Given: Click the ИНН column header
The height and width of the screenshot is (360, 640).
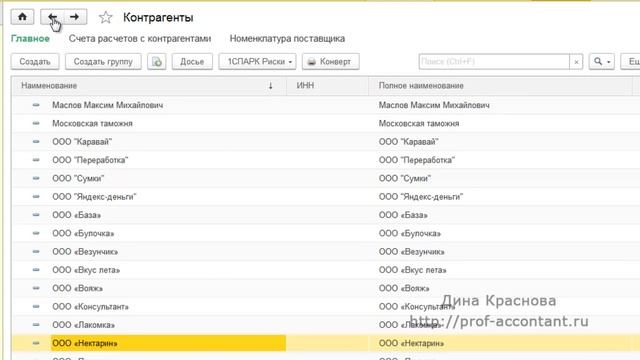Looking at the screenshot, I should point(328,86).
